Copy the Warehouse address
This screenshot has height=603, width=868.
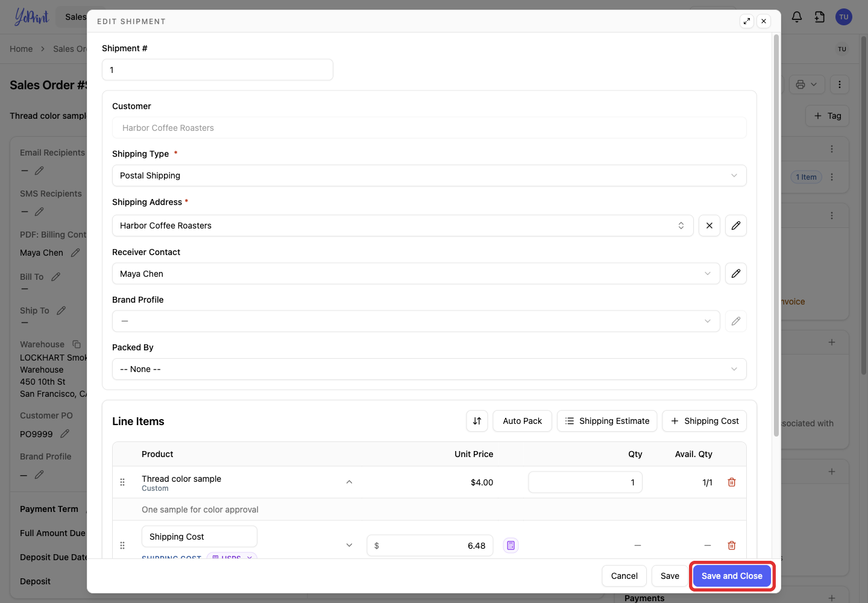77,344
